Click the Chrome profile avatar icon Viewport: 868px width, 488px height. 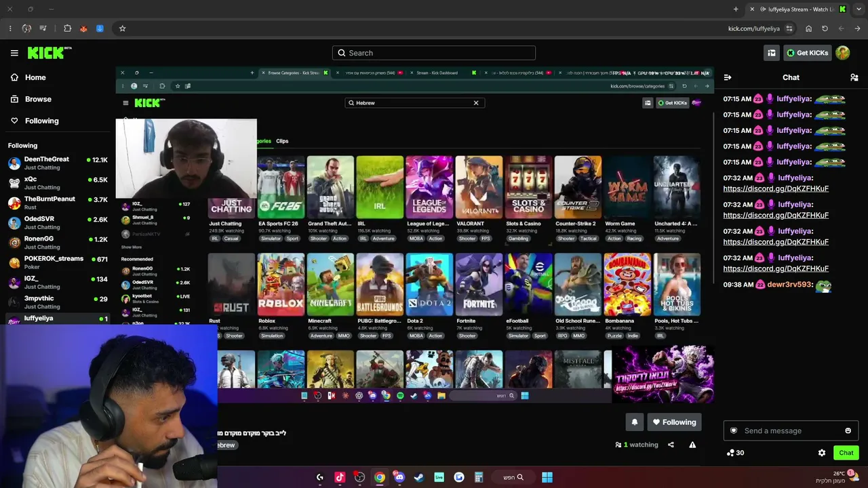(x=26, y=28)
